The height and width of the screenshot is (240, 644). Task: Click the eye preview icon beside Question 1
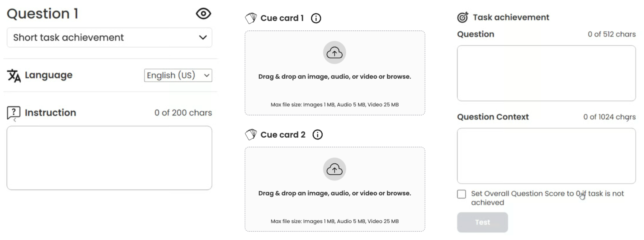click(x=203, y=14)
